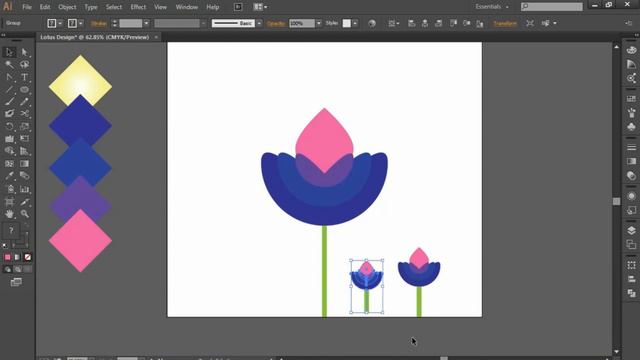The image size is (640, 360).
Task: Toggle Default Fill and Stroke
Action: pos(4,246)
